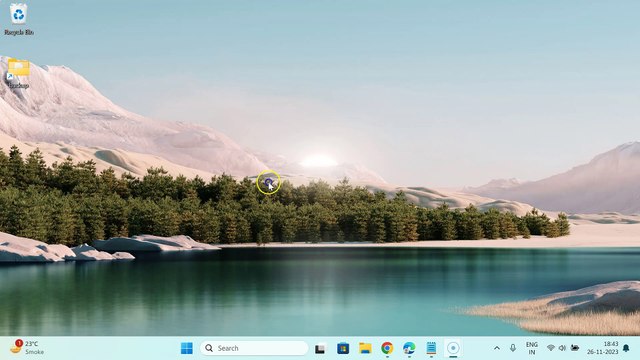
Task: Click the taskbar Search box
Action: pyautogui.click(x=254, y=348)
